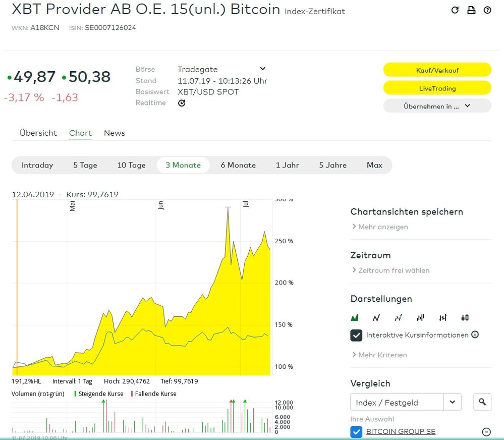The image size is (504, 440).
Task: Click the magnifier search button under Vergleich
Action: [482, 402]
